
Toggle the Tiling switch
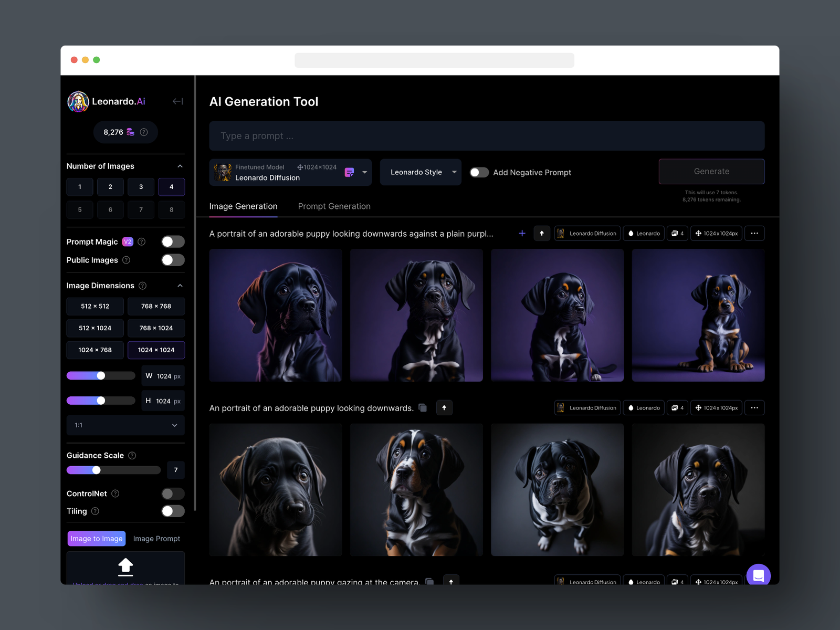[x=173, y=511]
